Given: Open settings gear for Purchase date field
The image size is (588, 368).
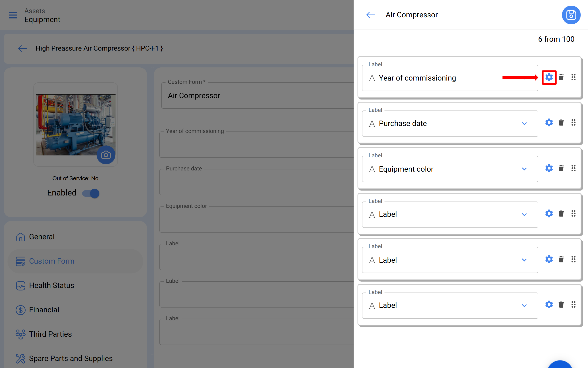Looking at the screenshot, I should pyautogui.click(x=549, y=123).
